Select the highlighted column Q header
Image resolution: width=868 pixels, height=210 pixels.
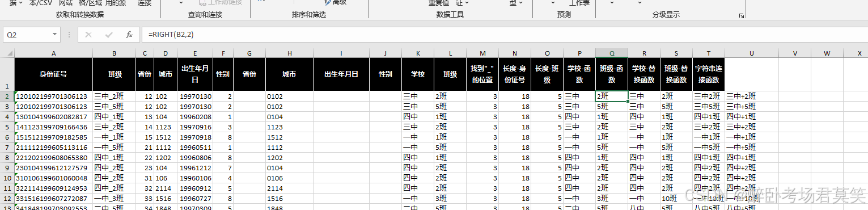click(612, 53)
